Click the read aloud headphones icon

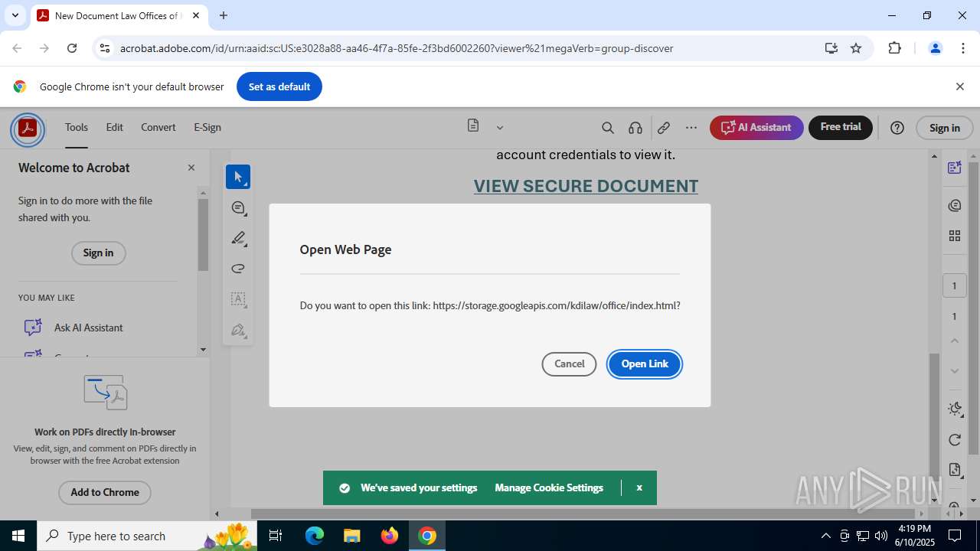coord(635,128)
